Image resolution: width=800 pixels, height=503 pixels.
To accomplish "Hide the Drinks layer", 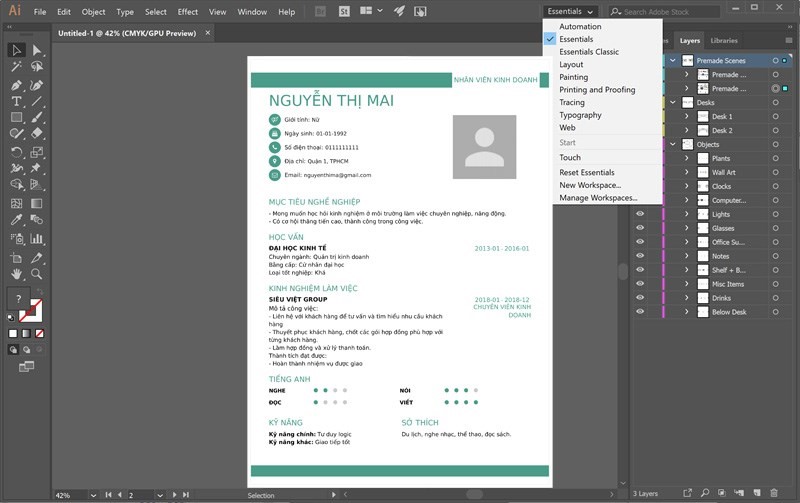I will pyautogui.click(x=640, y=297).
